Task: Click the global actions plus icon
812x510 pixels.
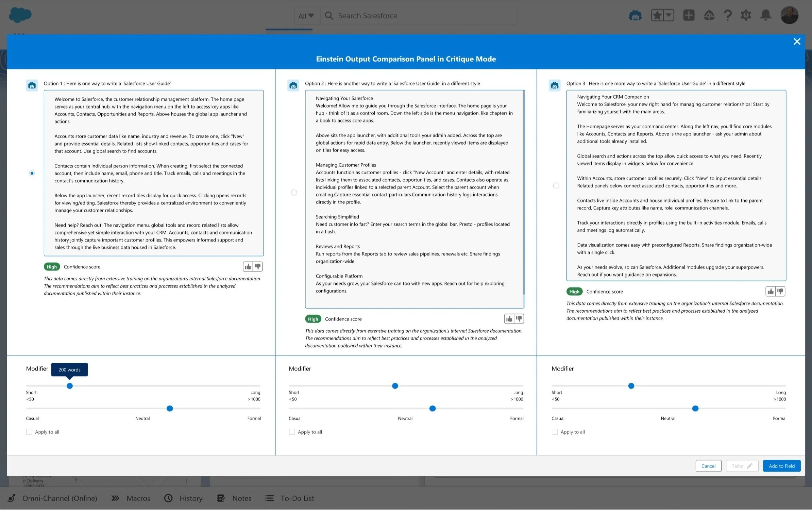Action: tap(689, 15)
